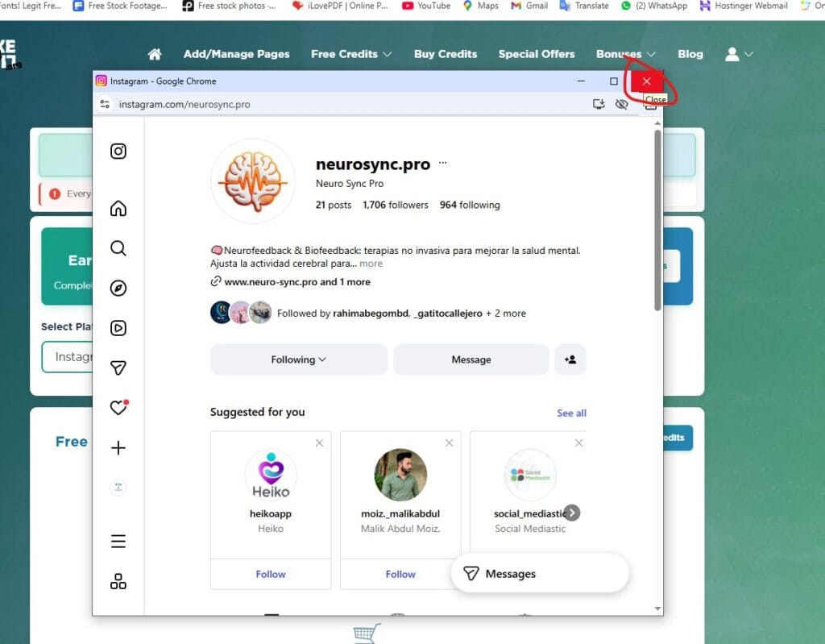Expand the Following dropdown button
The height and width of the screenshot is (644, 825).
click(x=298, y=359)
